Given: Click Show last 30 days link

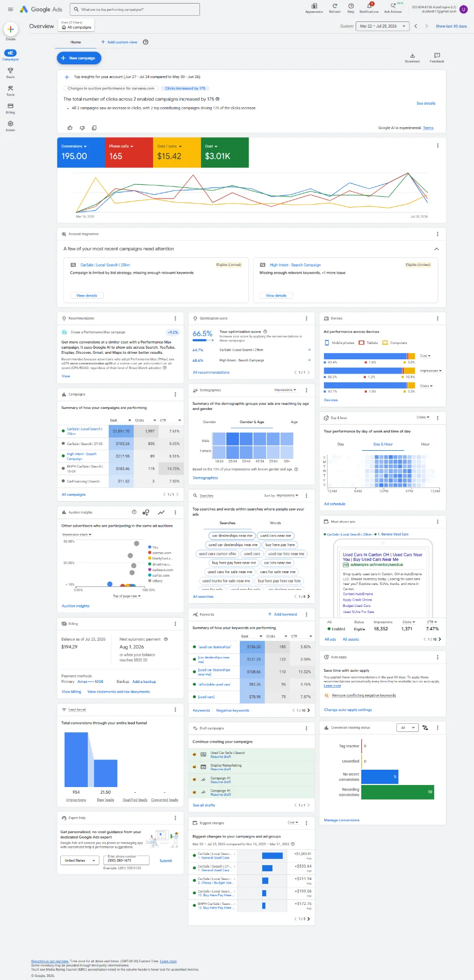Looking at the screenshot, I should pyautogui.click(x=451, y=26).
